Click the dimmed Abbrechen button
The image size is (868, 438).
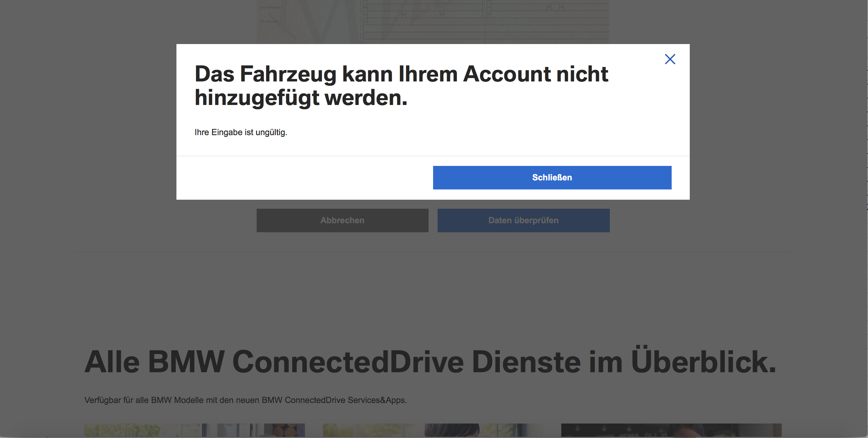(x=342, y=220)
